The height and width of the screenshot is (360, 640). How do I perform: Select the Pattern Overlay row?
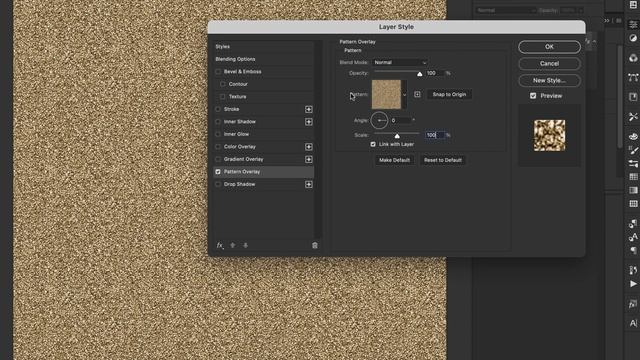[x=264, y=172]
